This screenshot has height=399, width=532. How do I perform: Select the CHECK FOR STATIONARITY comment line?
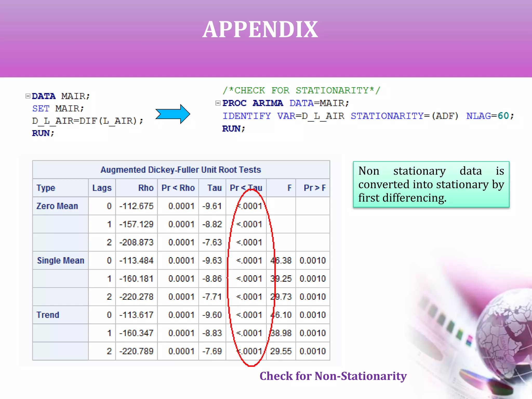tap(302, 90)
